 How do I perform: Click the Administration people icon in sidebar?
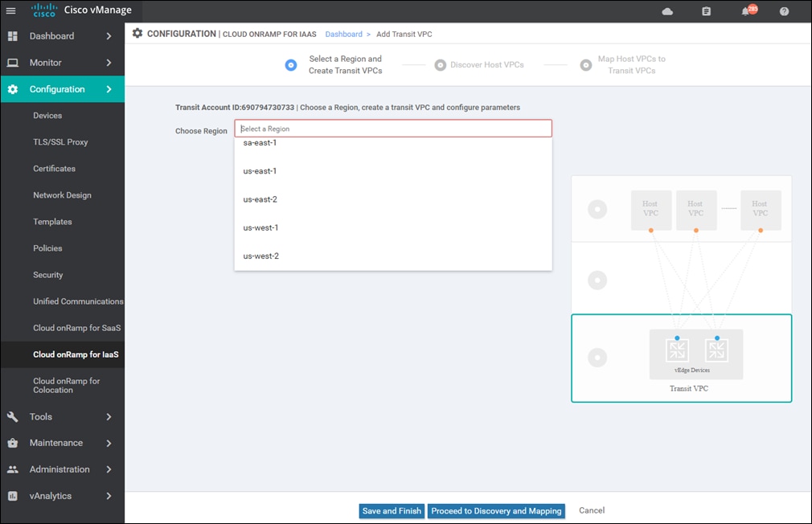click(x=12, y=469)
